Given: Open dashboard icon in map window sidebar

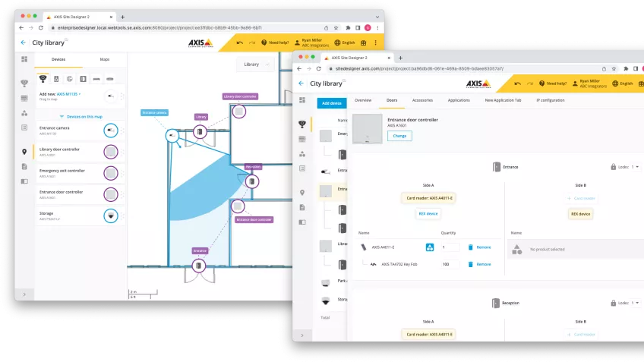Looking at the screenshot, I should pos(24,59).
